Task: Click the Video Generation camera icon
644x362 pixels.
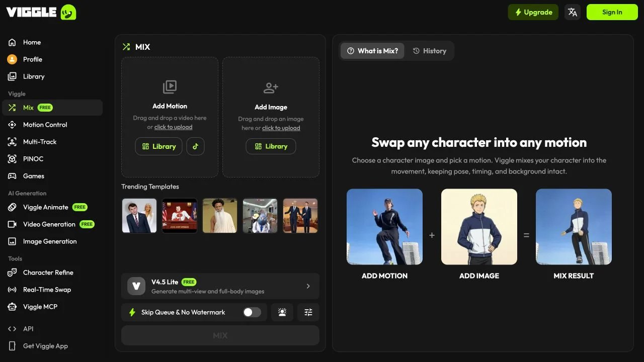Action: (x=12, y=224)
